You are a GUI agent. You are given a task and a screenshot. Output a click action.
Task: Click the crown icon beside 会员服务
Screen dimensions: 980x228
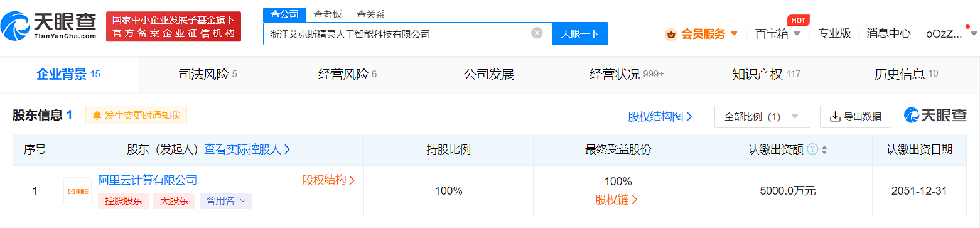pyautogui.click(x=671, y=34)
